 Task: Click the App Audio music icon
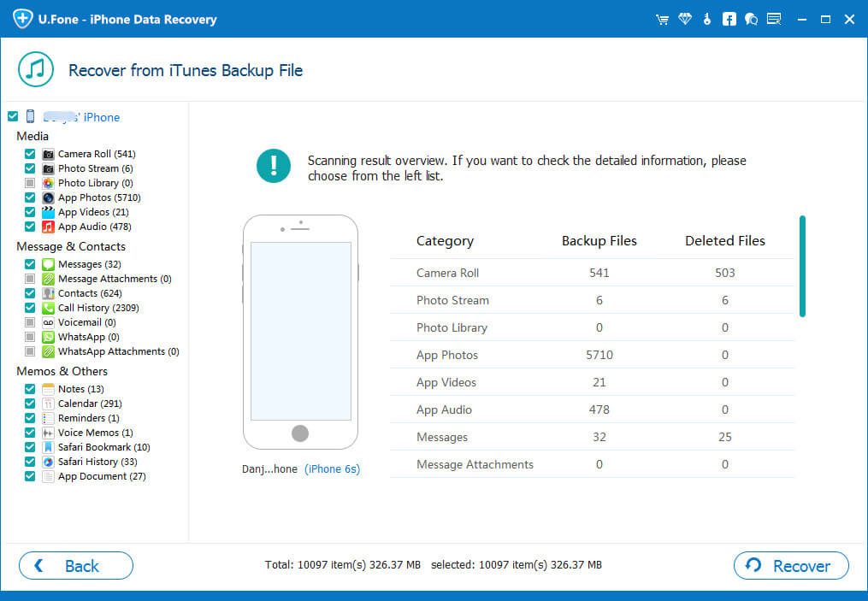click(48, 227)
